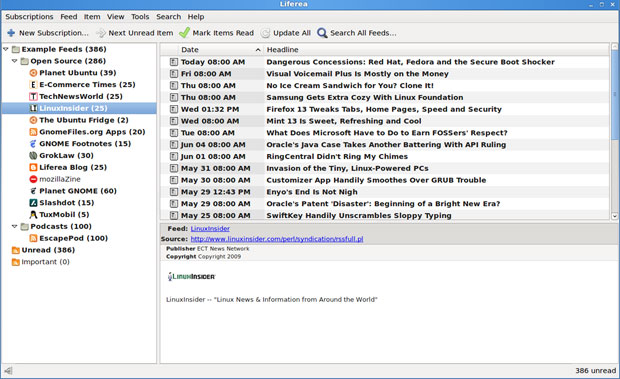
Task: Click the 386 unread status bar text
Action: point(595,371)
